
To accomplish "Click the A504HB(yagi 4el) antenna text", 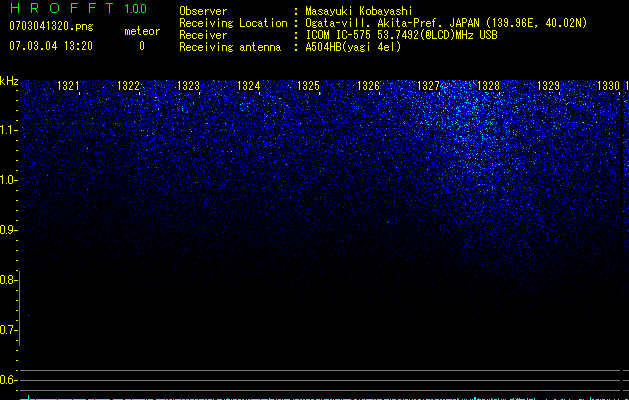I will [x=353, y=47].
